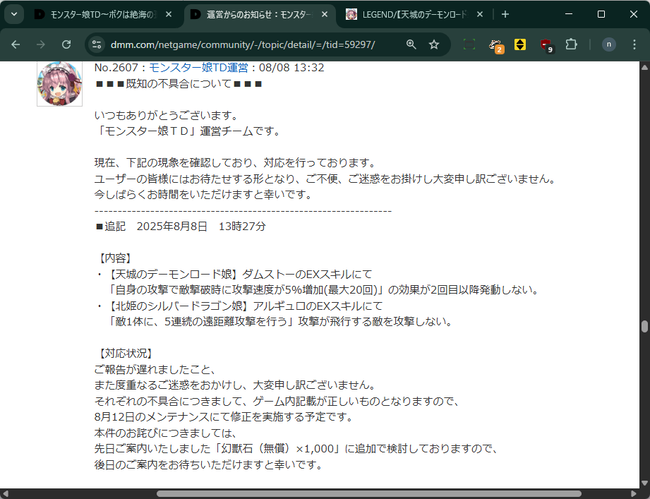Minimize the Chrome window
The height and width of the screenshot is (499, 650).
pos(569,15)
